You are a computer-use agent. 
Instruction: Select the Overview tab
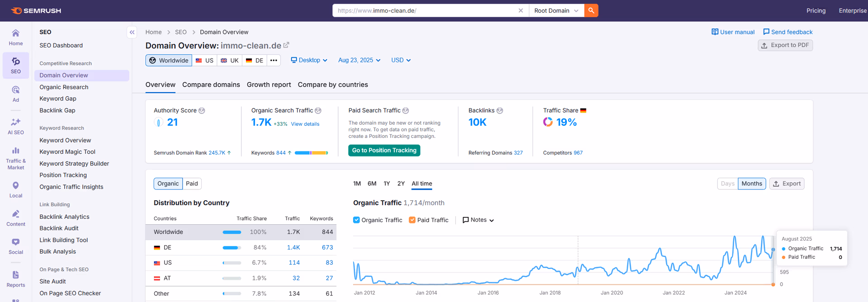click(160, 85)
